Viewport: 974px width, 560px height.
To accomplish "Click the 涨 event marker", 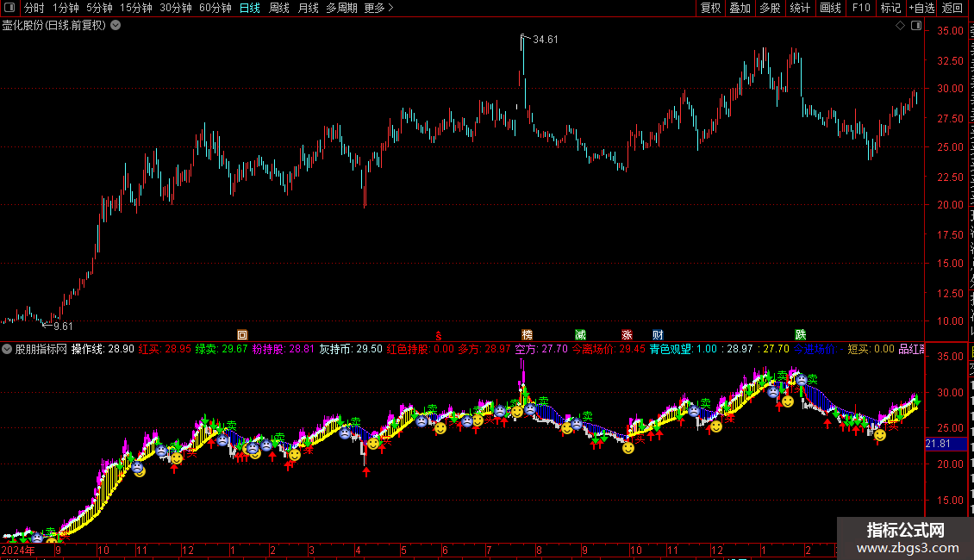I will [627, 335].
